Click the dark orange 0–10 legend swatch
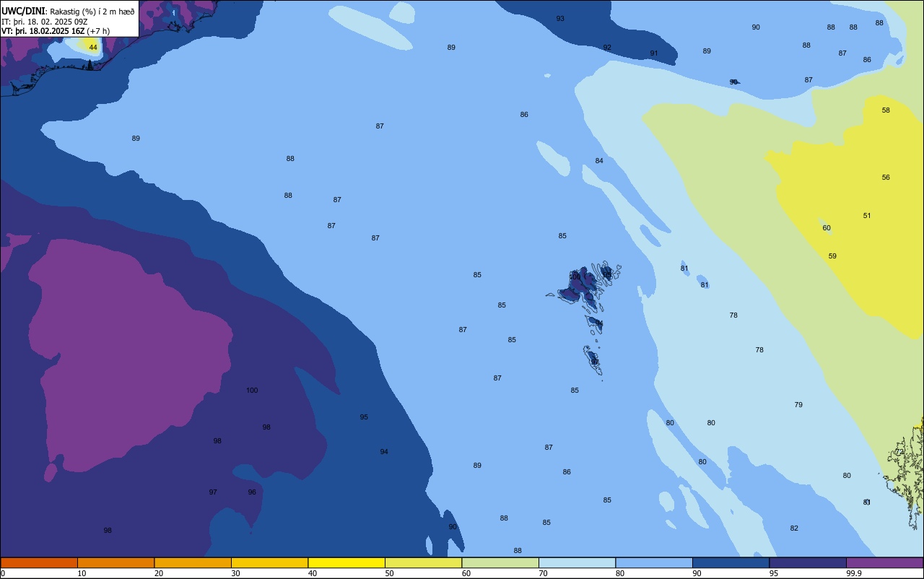Screen dimensions: 924x579 (39, 562)
